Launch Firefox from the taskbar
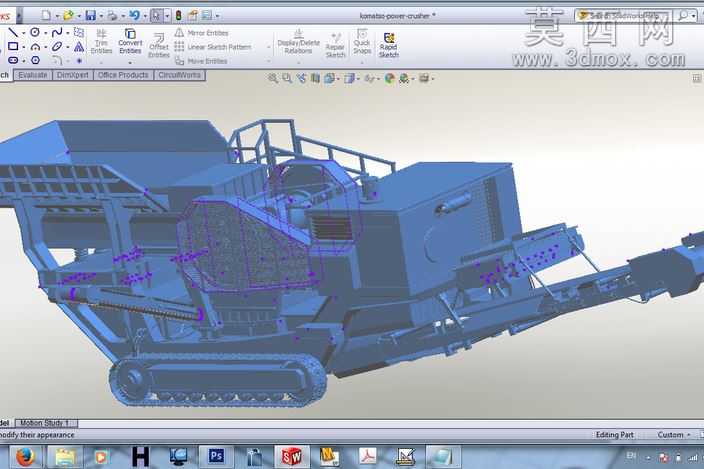The width and height of the screenshot is (704, 469). [x=25, y=457]
